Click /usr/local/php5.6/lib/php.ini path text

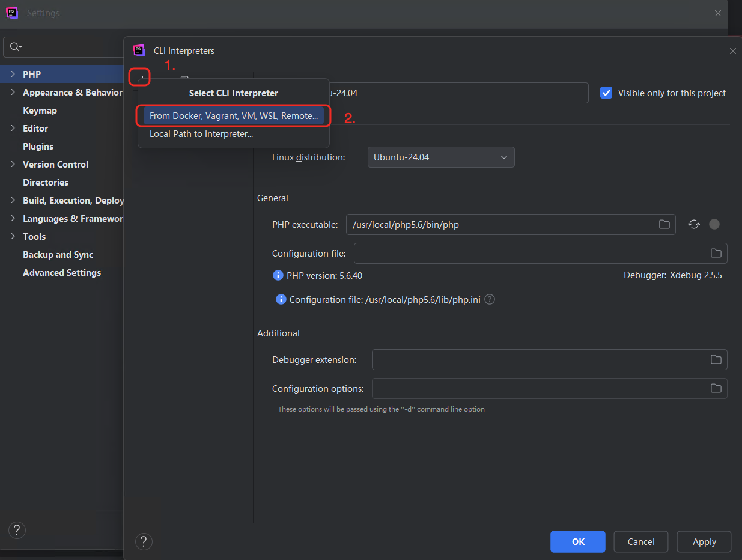(x=423, y=299)
